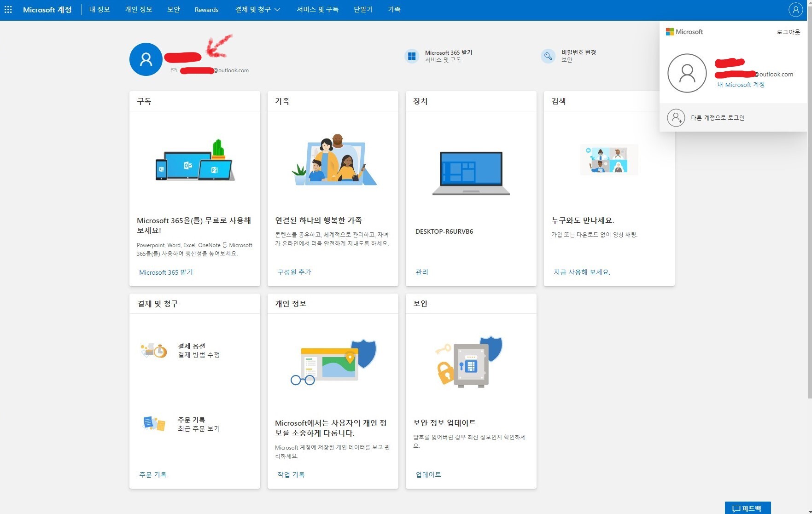Click the account avatar in the top-right header
This screenshot has width=812, height=514.
795,10
